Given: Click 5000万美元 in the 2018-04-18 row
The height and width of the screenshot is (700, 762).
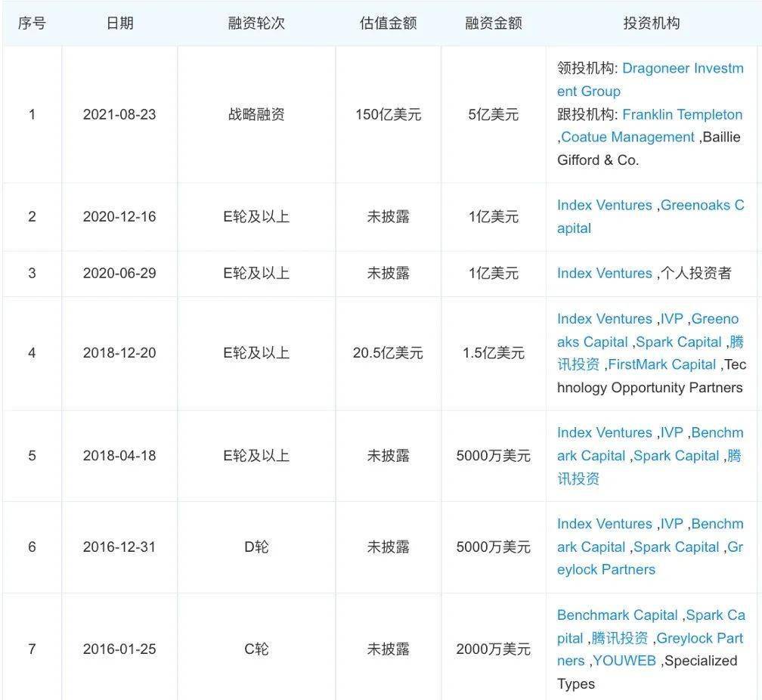Looking at the screenshot, I should pyautogui.click(x=493, y=456).
